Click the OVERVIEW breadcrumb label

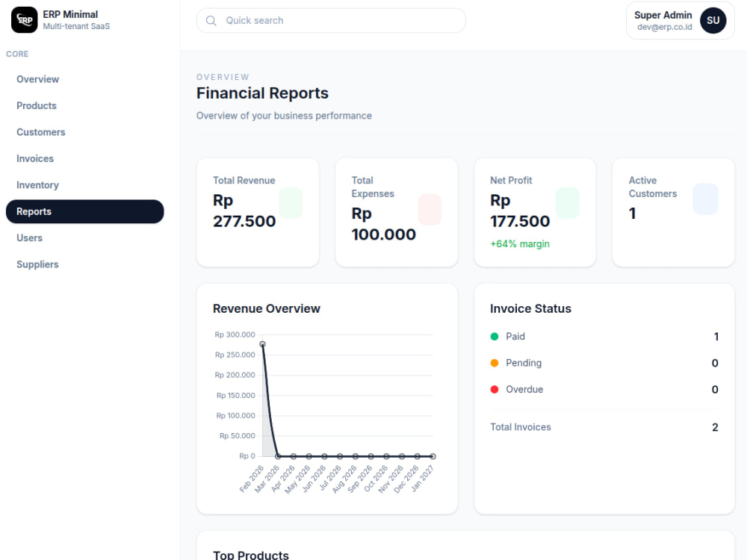pyautogui.click(x=223, y=77)
